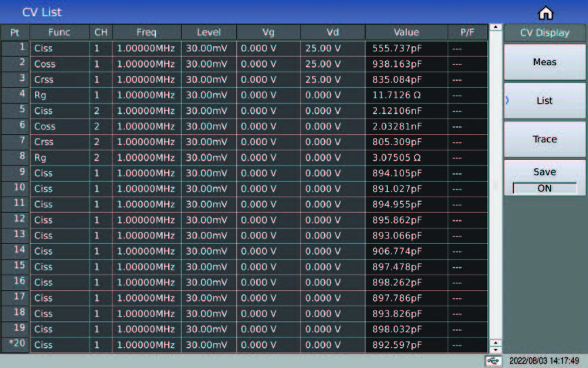This screenshot has width=588, height=368.
Task: Click the Func column header
Action: [x=59, y=33]
